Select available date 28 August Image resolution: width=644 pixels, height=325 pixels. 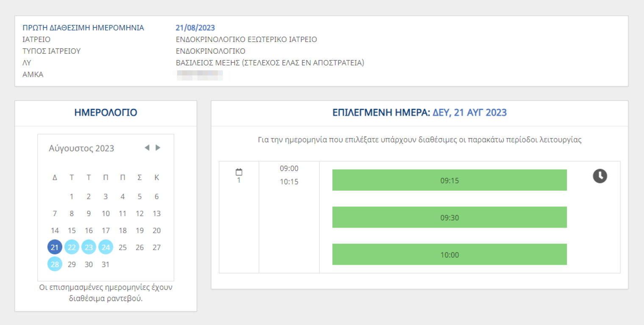coord(55,264)
